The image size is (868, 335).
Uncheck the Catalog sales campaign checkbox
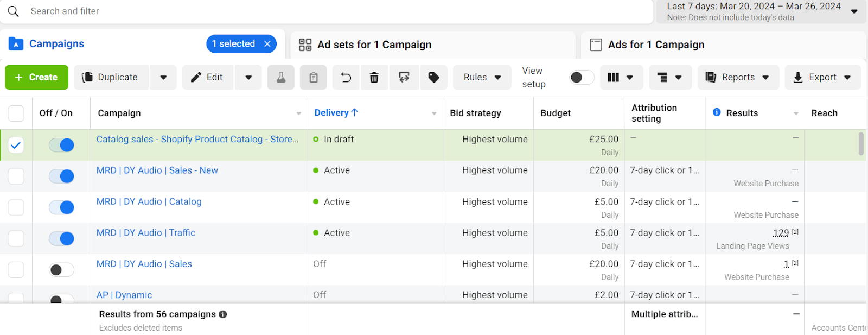(x=16, y=145)
